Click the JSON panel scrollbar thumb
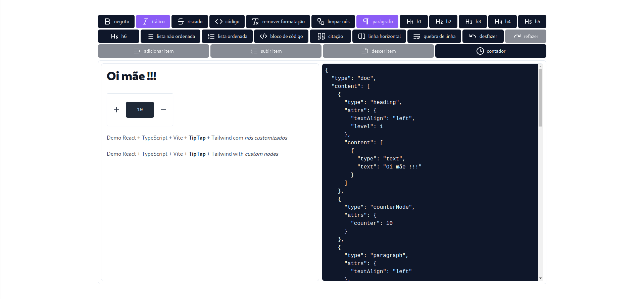 click(x=540, y=98)
